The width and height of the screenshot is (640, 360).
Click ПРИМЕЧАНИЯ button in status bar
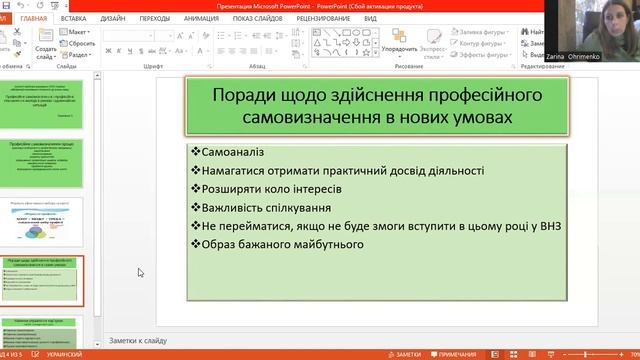tap(453, 354)
